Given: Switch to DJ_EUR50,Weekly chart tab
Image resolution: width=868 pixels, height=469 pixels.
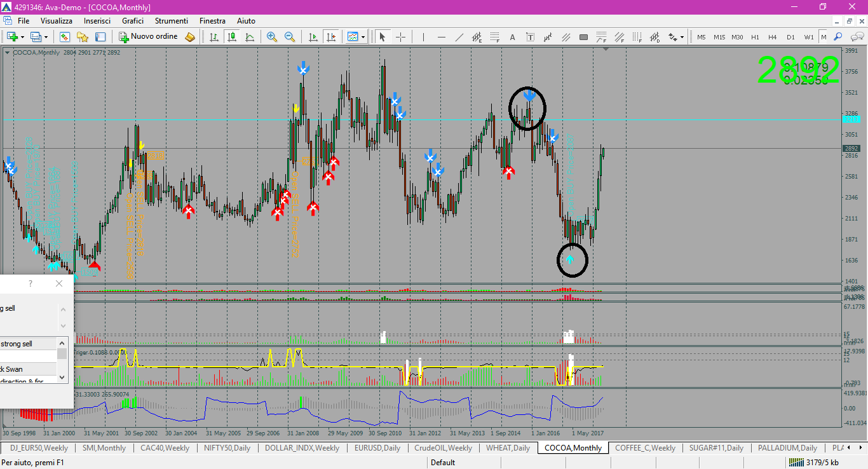Looking at the screenshot, I should (39, 448).
